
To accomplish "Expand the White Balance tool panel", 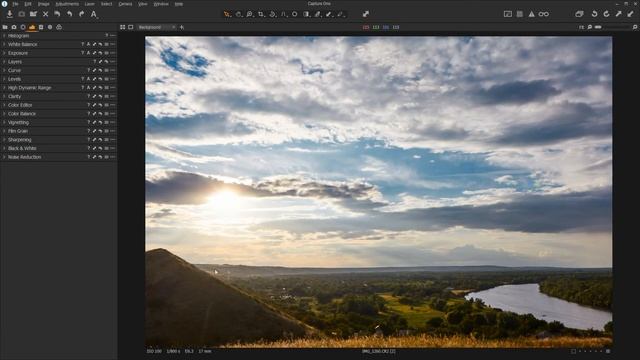I will click(4, 44).
